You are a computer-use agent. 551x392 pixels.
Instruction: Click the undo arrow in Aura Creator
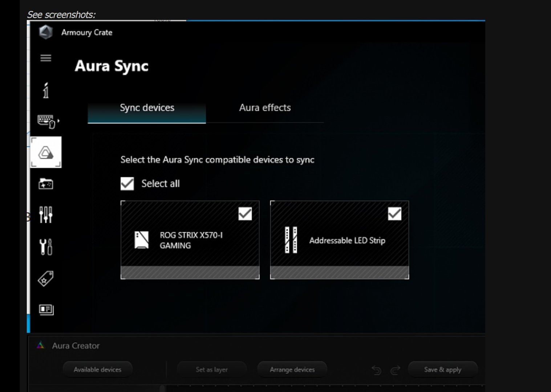[x=376, y=370]
